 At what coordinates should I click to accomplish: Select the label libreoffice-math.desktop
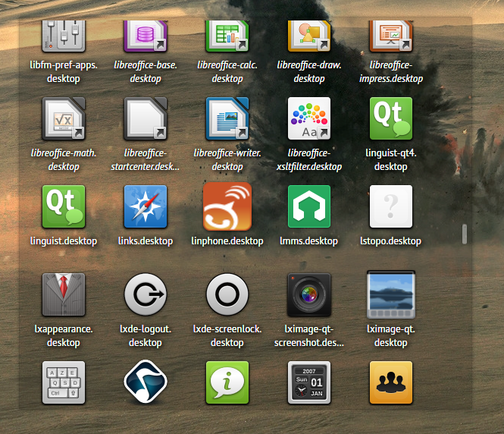tap(64, 159)
